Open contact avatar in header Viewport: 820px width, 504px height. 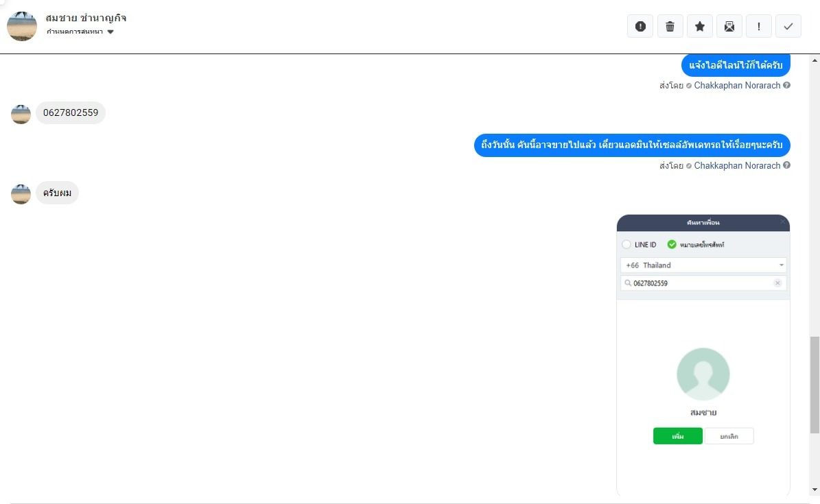[x=22, y=26]
